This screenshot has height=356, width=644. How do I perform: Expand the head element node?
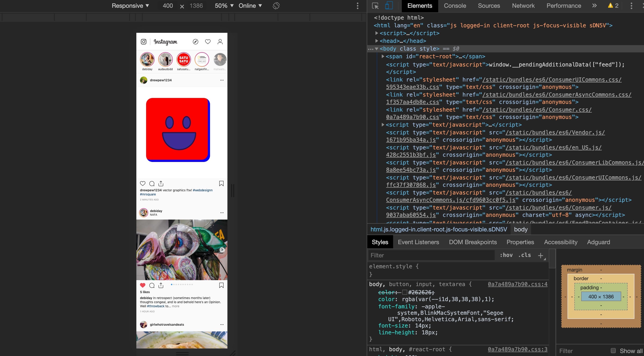coord(377,41)
